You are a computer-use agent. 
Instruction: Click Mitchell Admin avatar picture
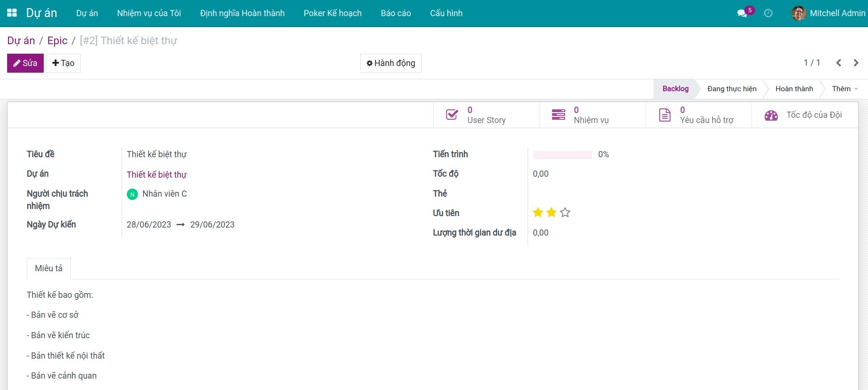point(799,13)
